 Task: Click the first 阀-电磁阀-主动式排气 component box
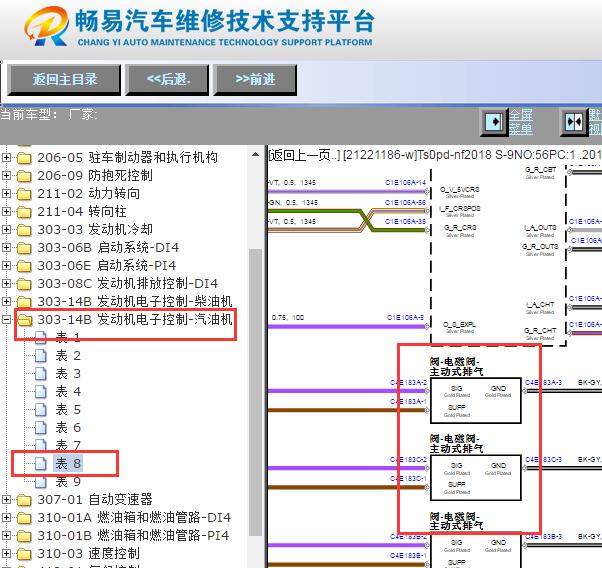pos(476,401)
